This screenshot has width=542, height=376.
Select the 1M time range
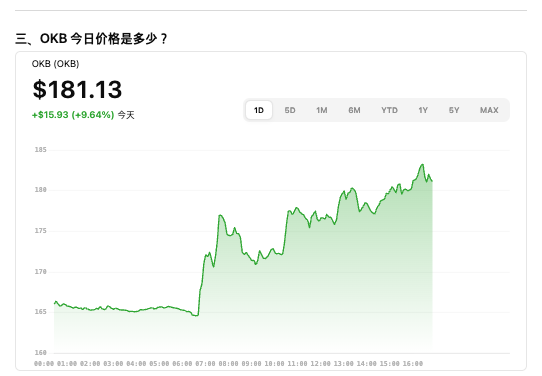click(x=321, y=110)
